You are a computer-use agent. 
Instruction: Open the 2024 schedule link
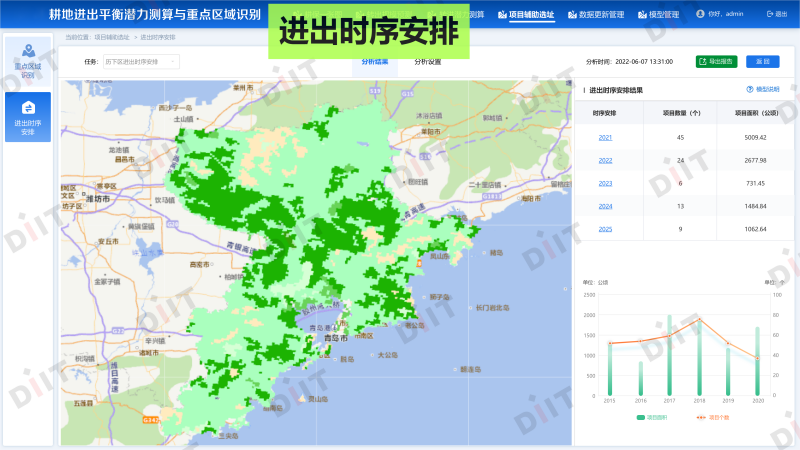(605, 206)
